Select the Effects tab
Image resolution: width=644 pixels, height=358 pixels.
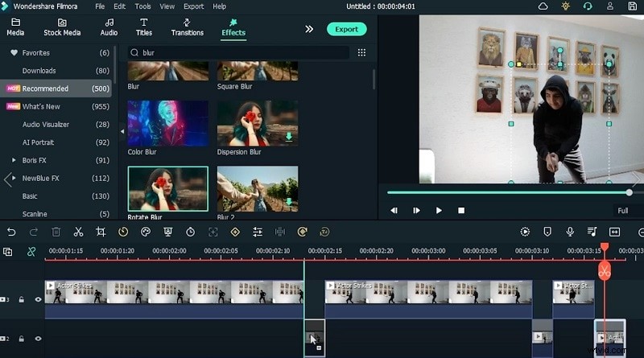[x=233, y=27]
